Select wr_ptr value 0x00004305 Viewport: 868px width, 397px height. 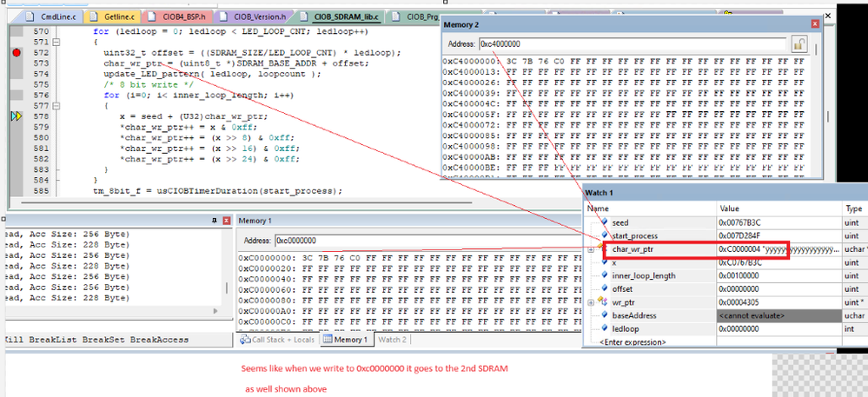point(739,302)
